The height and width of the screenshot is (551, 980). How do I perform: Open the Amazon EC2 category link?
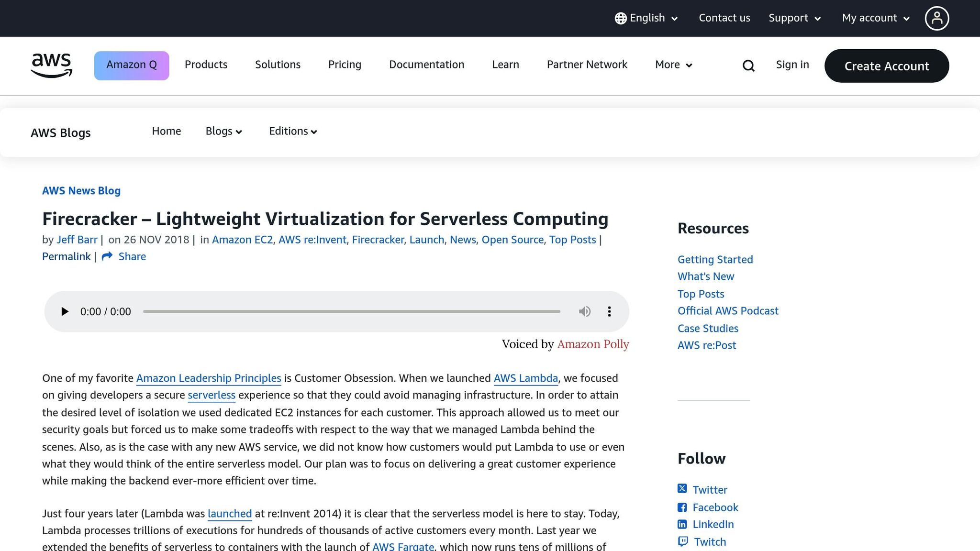[x=242, y=240]
